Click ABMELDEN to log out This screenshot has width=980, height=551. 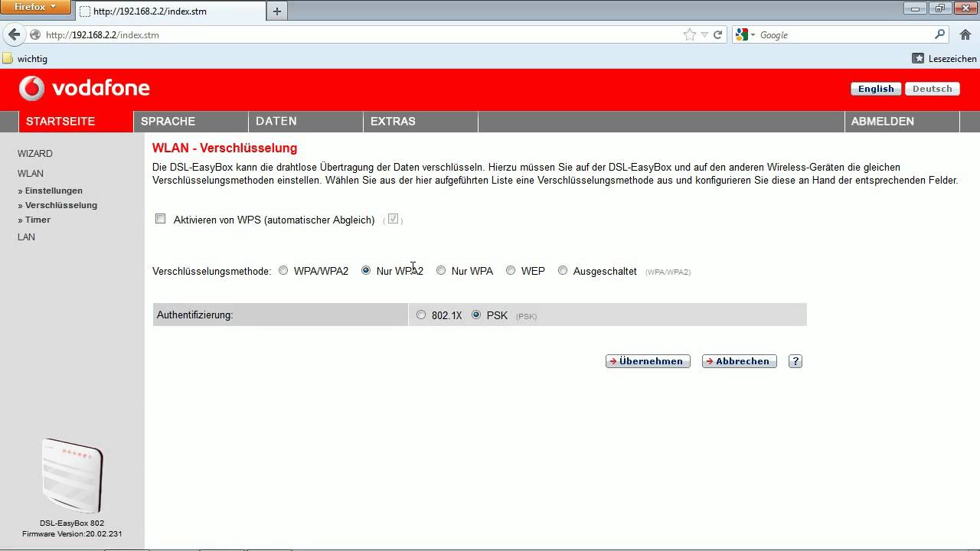click(902, 122)
